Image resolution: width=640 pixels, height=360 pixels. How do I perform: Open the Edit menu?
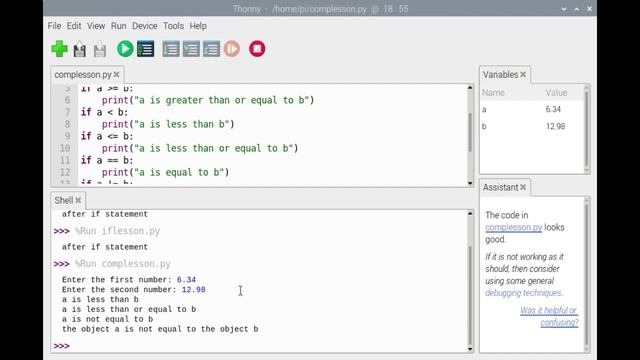[x=74, y=26]
